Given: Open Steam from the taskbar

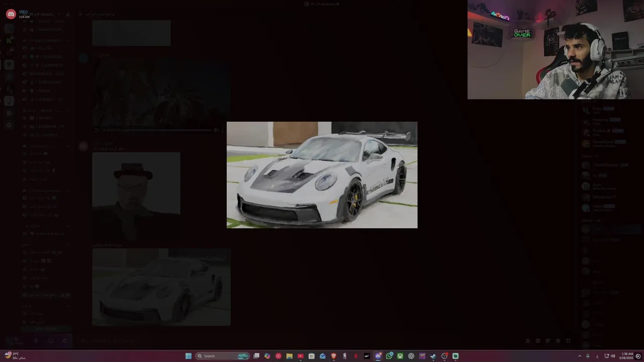Looking at the screenshot, I should pyautogui.click(x=433, y=356).
